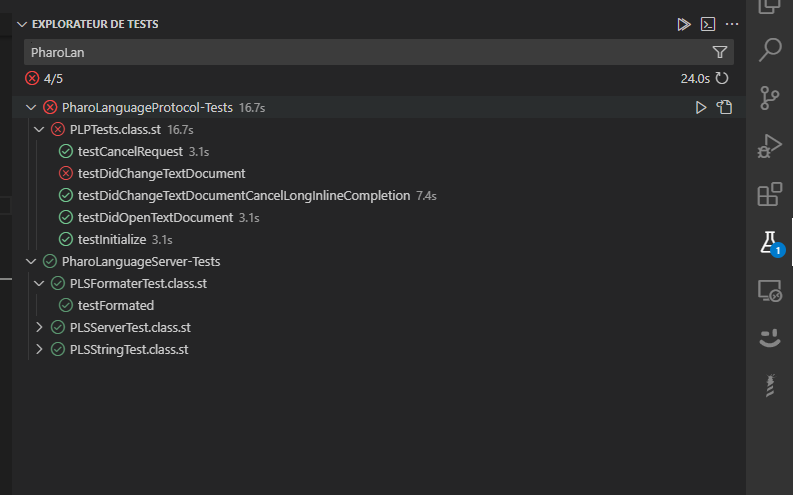
Task: Click failed status icon of testDidChangeTextDocument
Action: (x=66, y=173)
